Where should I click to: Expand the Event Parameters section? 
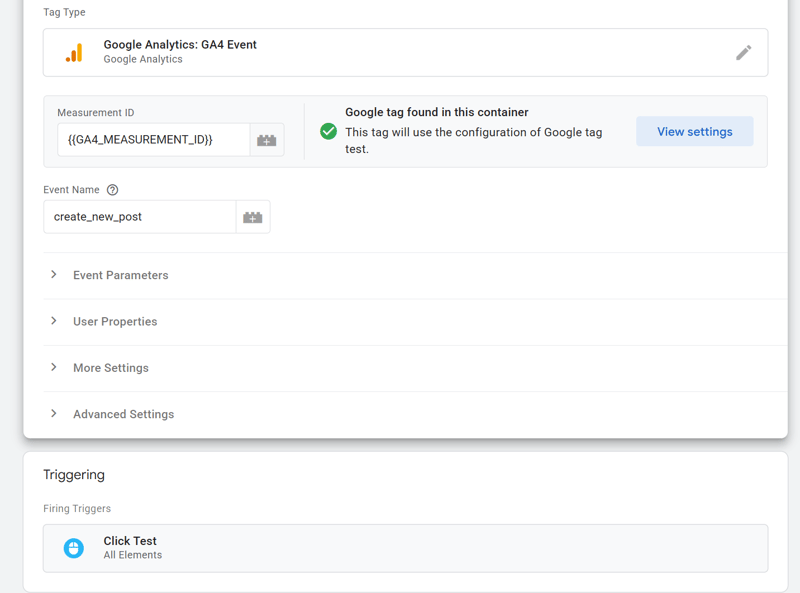coord(416,276)
